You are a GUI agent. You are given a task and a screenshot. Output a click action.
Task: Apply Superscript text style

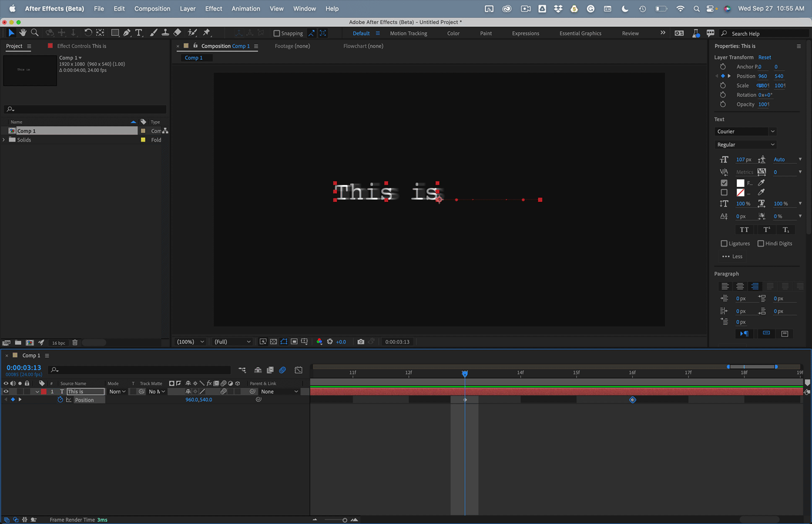click(766, 230)
